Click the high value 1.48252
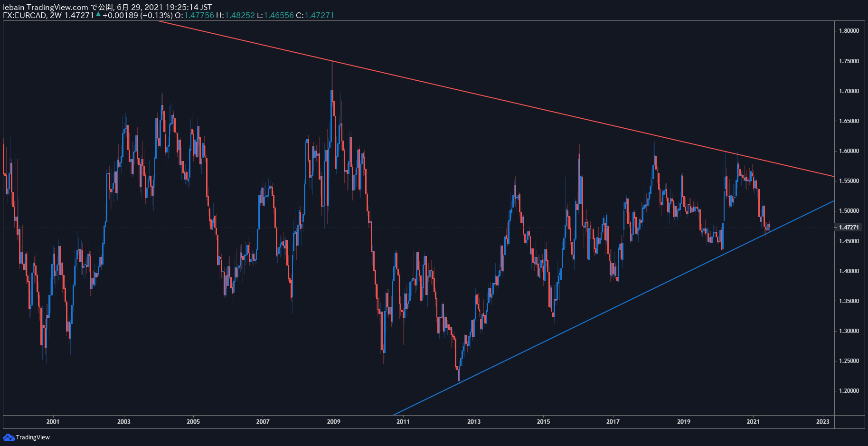The image size is (868, 446). pyautogui.click(x=240, y=15)
